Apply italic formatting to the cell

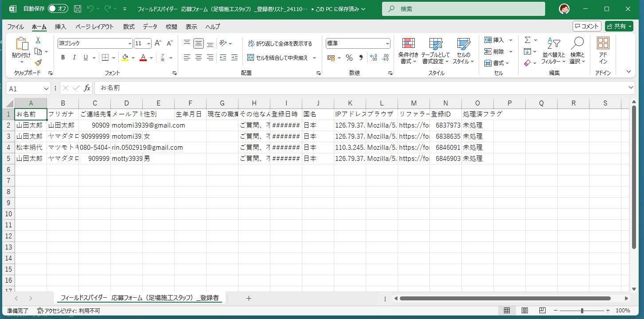(x=74, y=58)
